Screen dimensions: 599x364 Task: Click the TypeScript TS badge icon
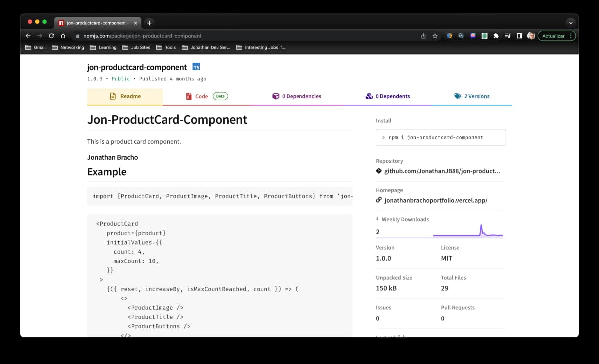(x=196, y=67)
